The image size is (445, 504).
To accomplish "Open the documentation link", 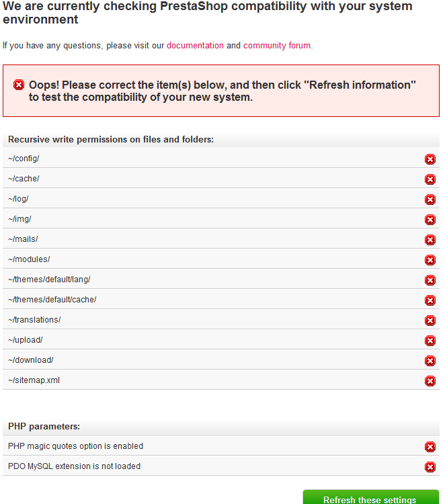I will pos(195,46).
